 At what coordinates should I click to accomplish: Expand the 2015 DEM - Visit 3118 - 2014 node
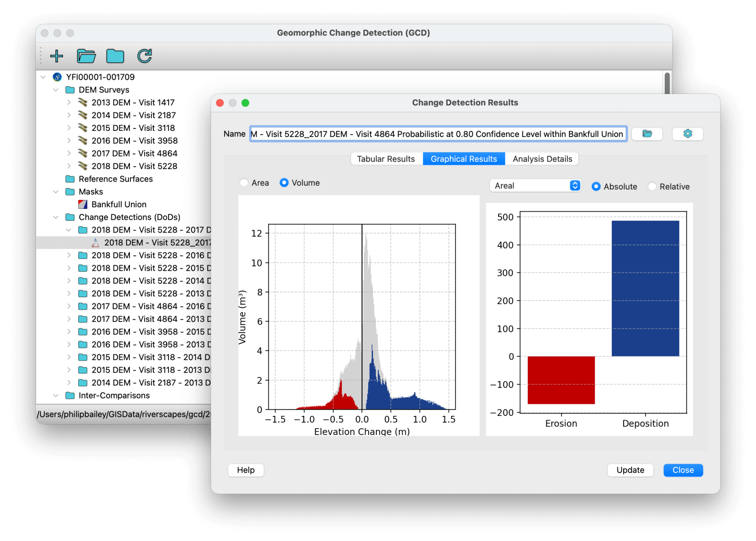[69, 357]
